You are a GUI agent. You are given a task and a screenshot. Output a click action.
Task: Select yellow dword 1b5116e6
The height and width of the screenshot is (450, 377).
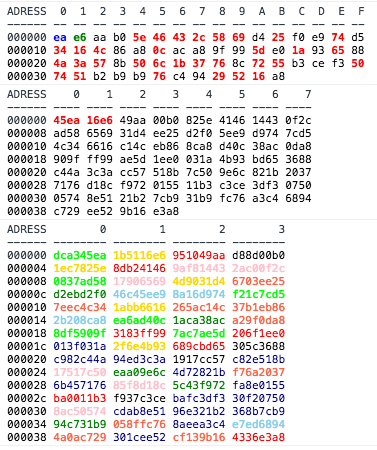click(x=139, y=255)
